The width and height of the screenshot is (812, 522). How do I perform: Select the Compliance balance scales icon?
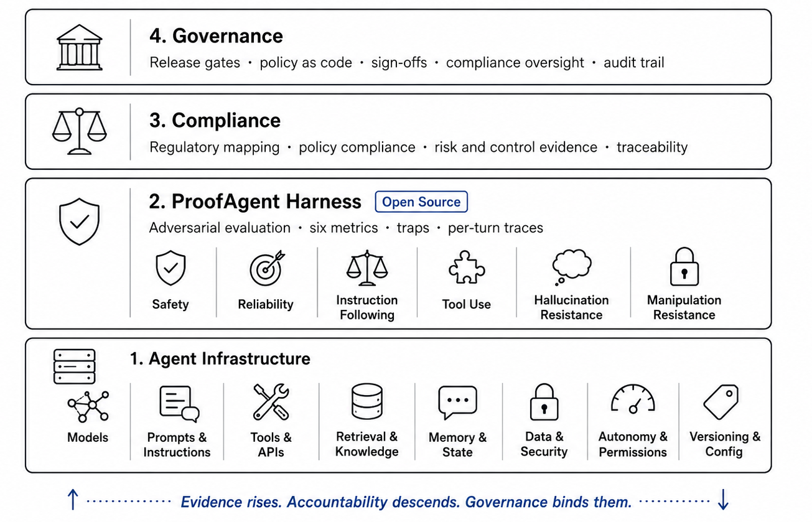point(79,131)
